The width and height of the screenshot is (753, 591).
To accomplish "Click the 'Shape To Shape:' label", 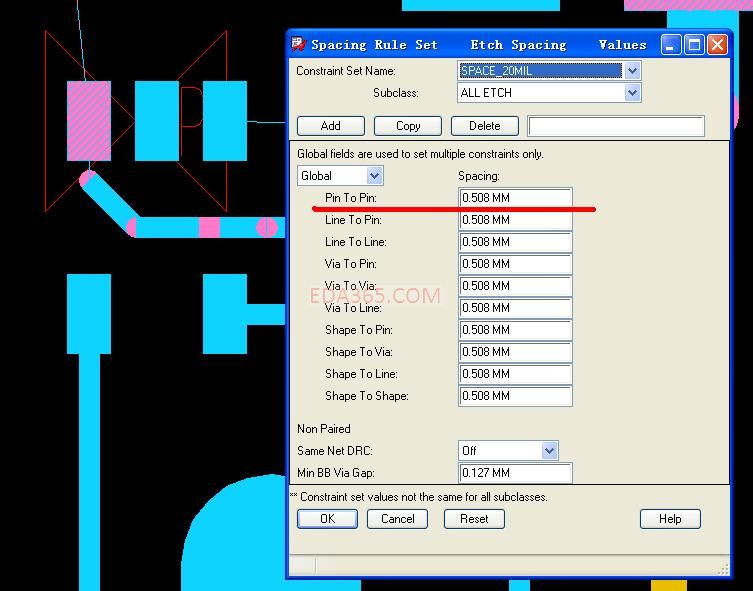I will [x=367, y=396].
